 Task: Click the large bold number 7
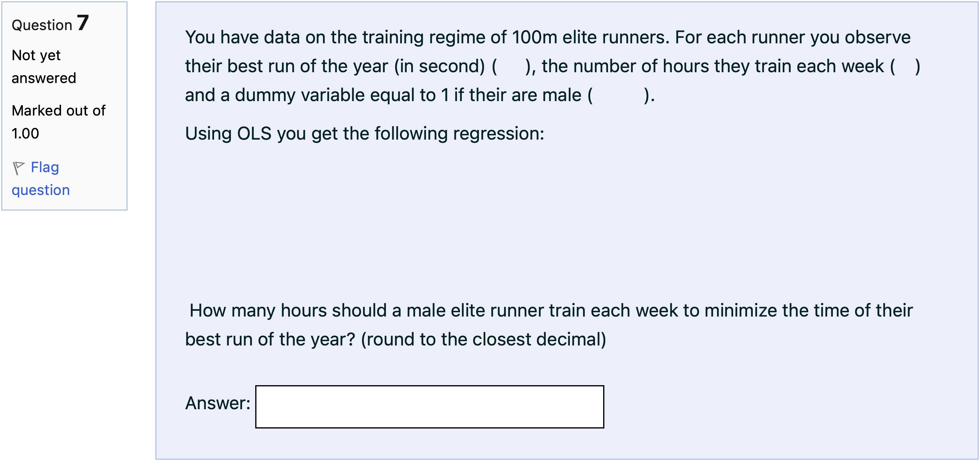(x=82, y=23)
